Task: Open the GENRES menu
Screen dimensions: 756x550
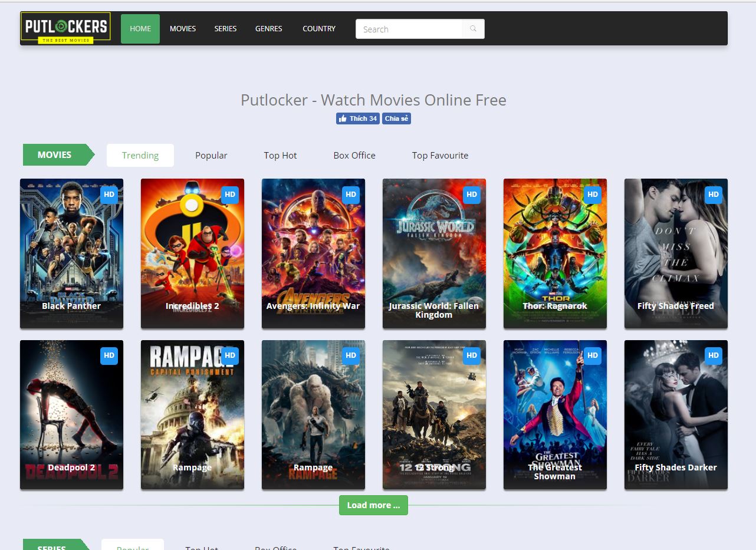Action: tap(268, 29)
